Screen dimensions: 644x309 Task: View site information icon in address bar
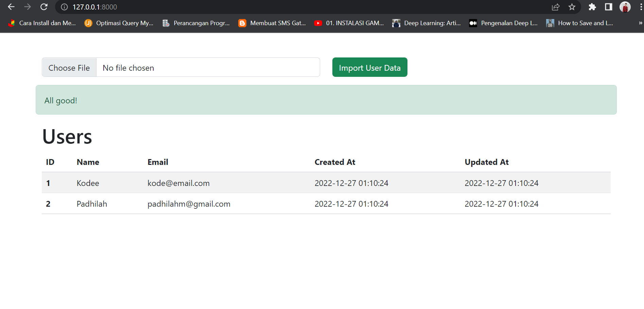(64, 7)
